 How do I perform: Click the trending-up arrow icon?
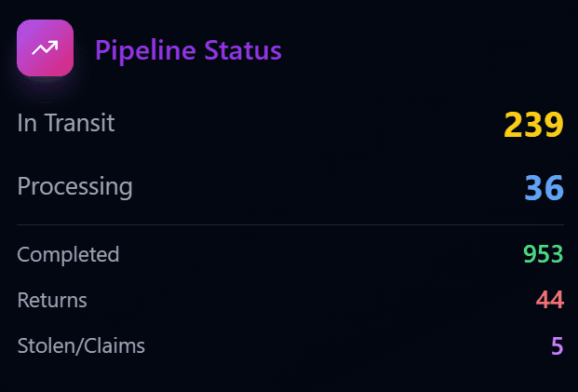45,48
